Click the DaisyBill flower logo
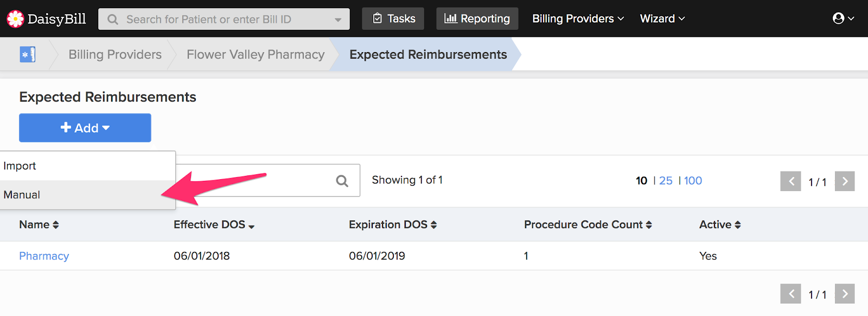The height and width of the screenshot is (316, 868). [x=15, y=19]
